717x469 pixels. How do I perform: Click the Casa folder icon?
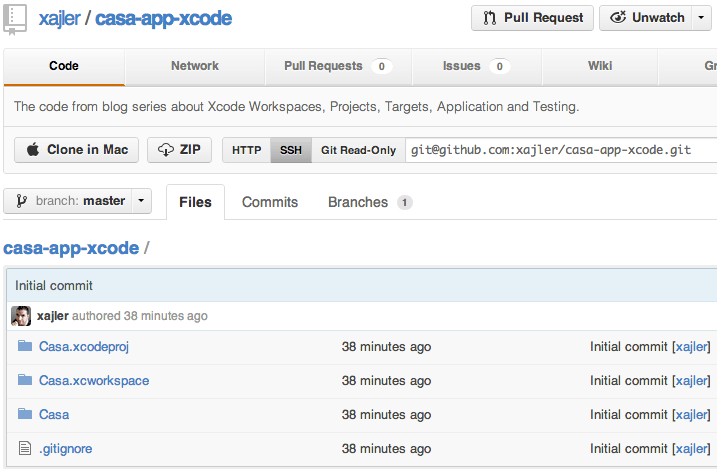click(x=25, y=414)
